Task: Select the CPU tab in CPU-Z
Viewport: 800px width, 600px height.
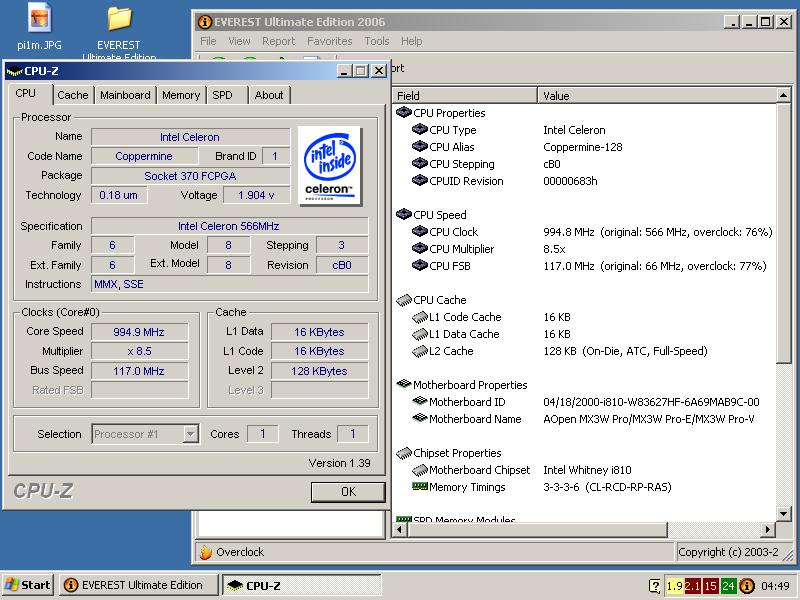Action: pos(26,93)
